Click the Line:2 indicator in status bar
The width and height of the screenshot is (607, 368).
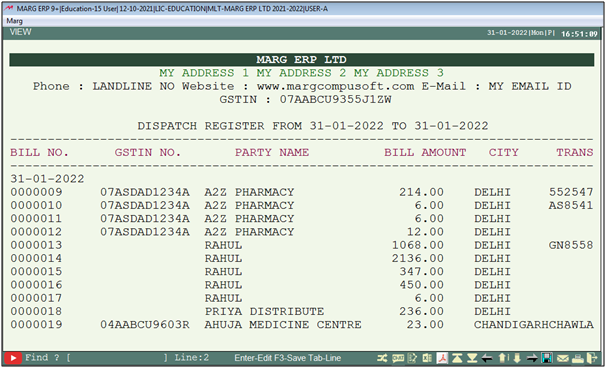pyautogui.click(x=192, y=358)
